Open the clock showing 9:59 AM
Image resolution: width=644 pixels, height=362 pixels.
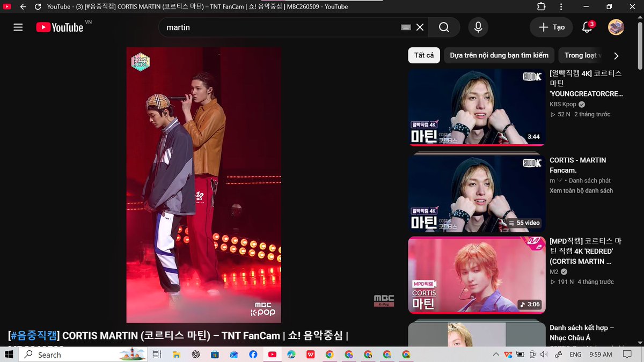point(601,354)
